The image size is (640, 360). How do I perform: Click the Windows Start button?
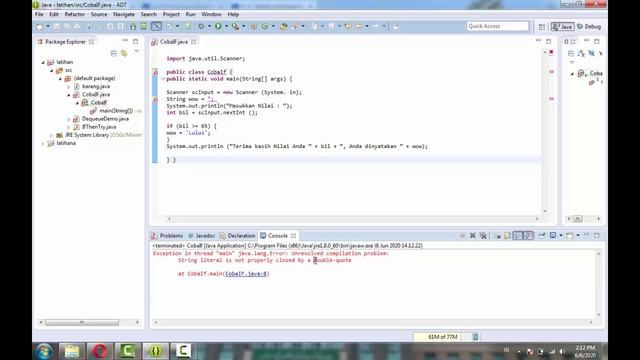(44, 351)
